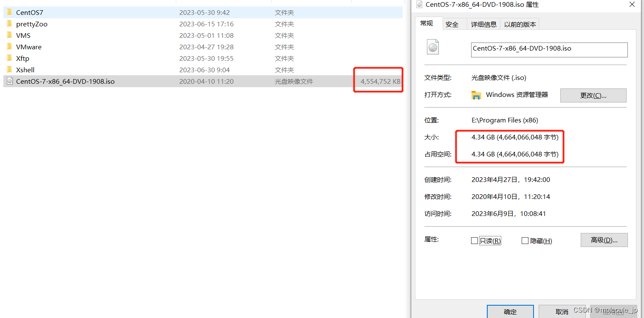This screenshot has height=318, width=644.
Task: Switch to the 安全 tab
Action: pyautogui.click(x=454, y=24)
